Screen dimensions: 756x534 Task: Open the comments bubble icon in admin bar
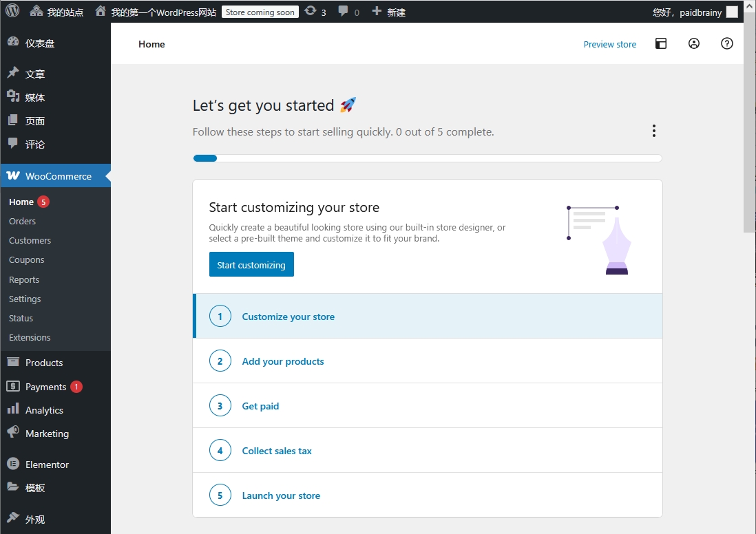[x=343, y=11]
